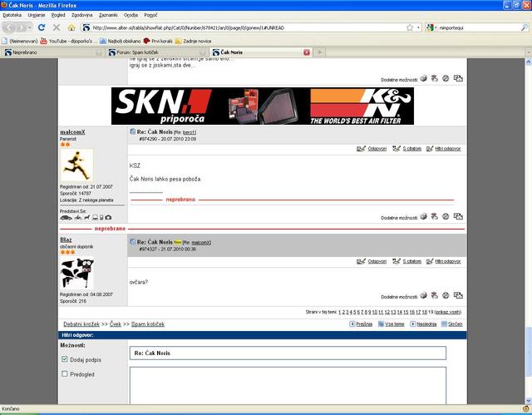Open the malcomX user profile link
The width and height of the screenshot is (532, 415).
pos(72,132)
